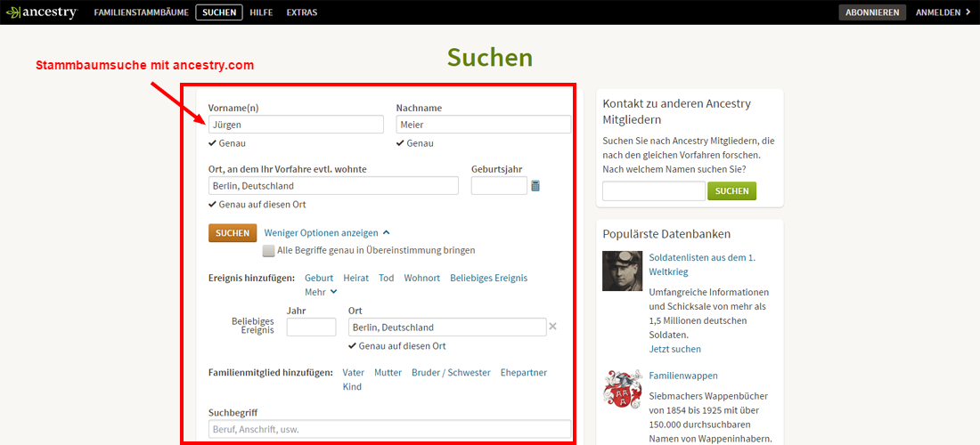The image size is (980, 445).
Task: Toggle Genau auf diesen Ort under event
Action: tap(397, 346)
